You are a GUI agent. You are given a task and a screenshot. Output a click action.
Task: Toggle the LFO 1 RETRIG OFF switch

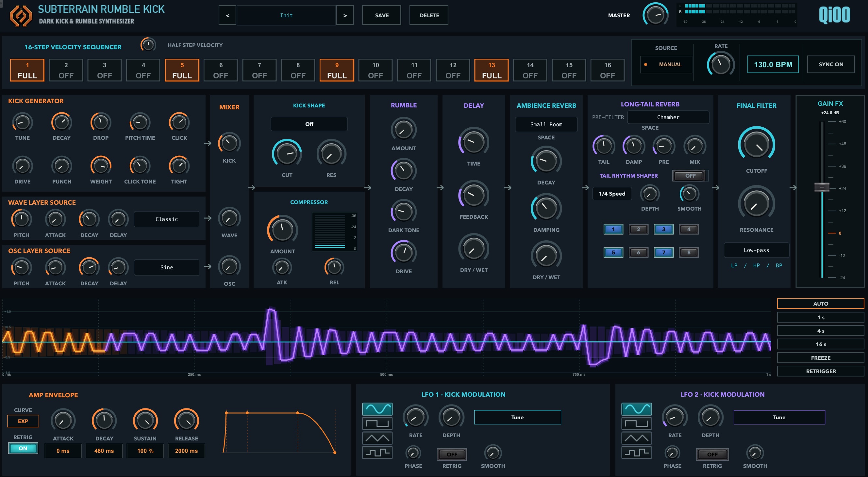point(452,454)
